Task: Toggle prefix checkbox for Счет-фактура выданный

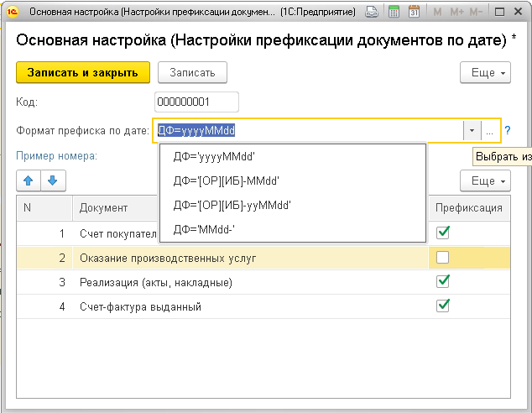Action: (x=443, y=306)
